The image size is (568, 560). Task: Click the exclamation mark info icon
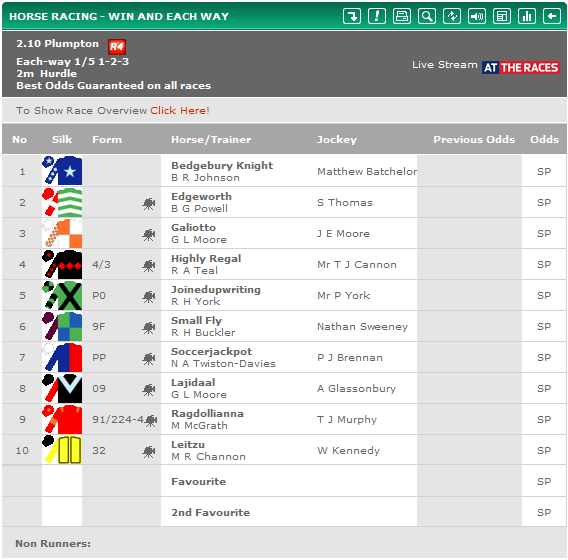tap(377, 16)
